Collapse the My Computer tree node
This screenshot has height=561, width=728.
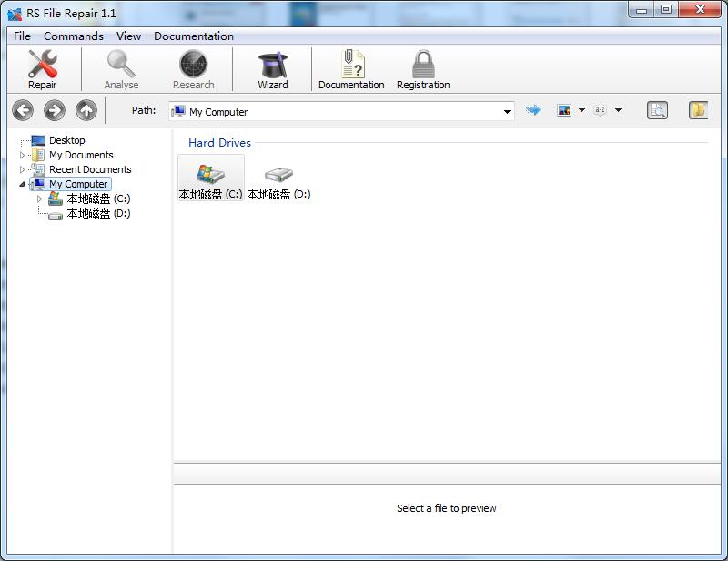(22, 184)
